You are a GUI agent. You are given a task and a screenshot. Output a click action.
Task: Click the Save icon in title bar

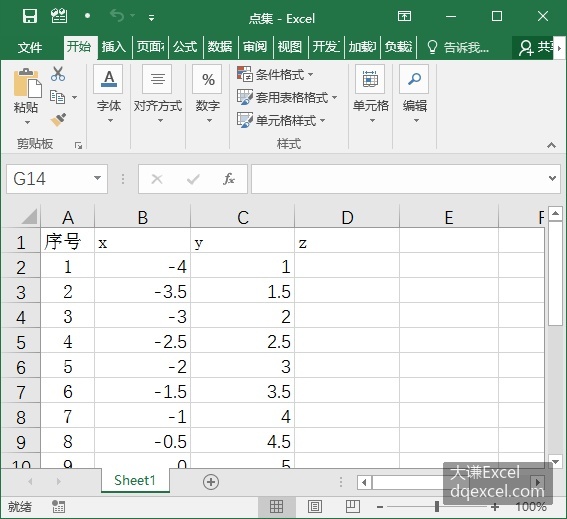(x=30, y=16)
